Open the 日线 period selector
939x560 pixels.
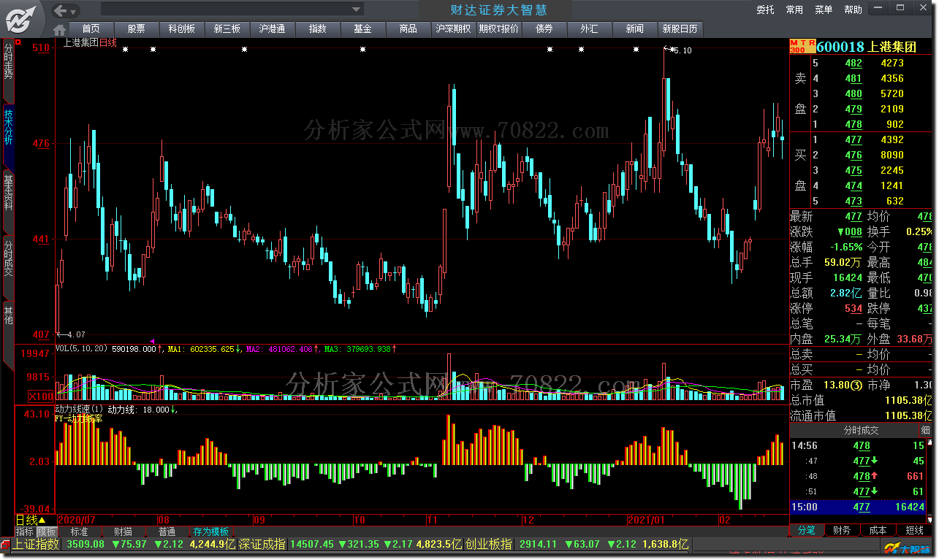[30, 521]
